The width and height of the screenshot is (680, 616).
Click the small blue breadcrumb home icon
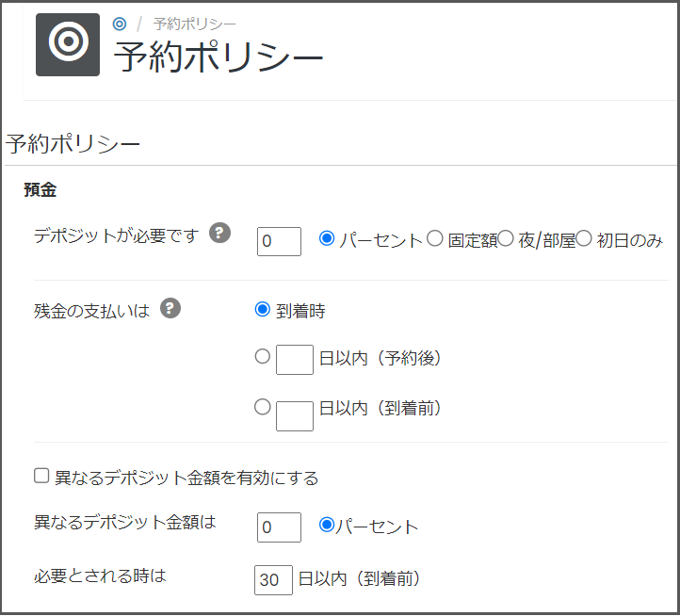tap(120, 24)
